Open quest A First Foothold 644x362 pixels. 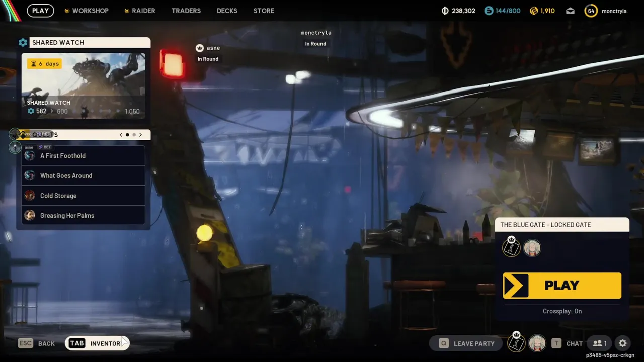pyautogui.click(x=84, y=156)
